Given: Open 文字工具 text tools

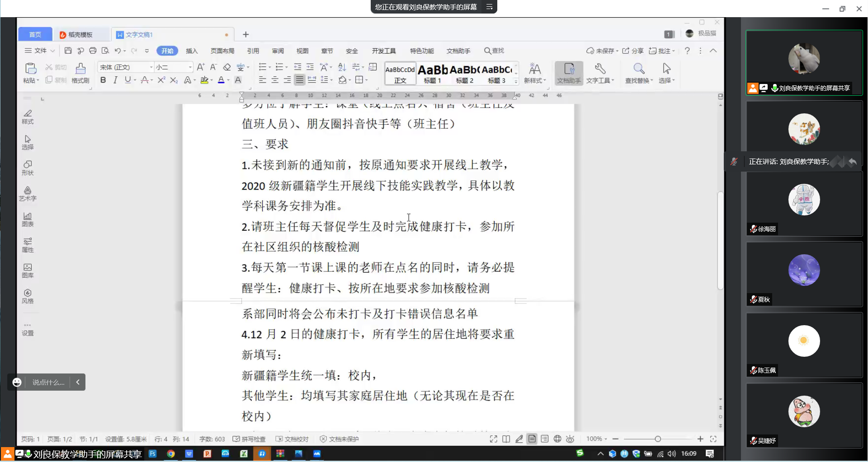Looking at the screenshot, I should click(600, 73).
